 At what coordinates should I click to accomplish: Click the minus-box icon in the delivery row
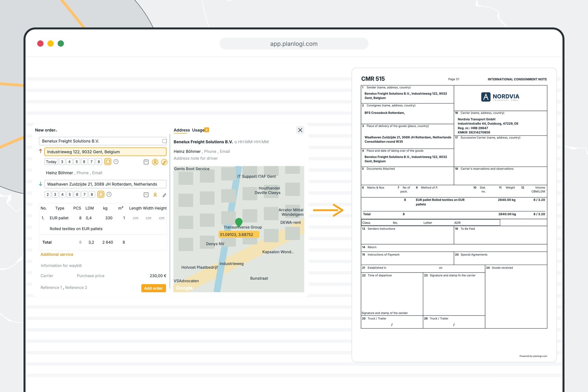pos(146,195)
